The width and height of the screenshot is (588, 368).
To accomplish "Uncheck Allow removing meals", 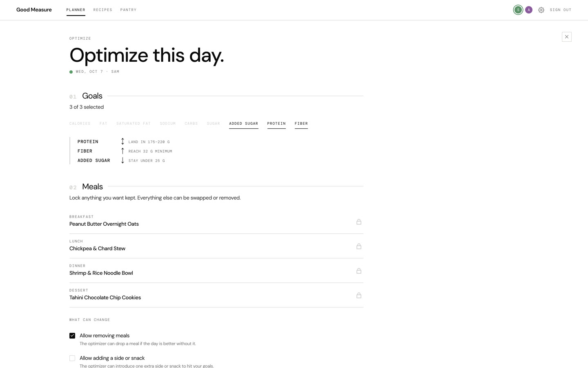I will [72, 336].
